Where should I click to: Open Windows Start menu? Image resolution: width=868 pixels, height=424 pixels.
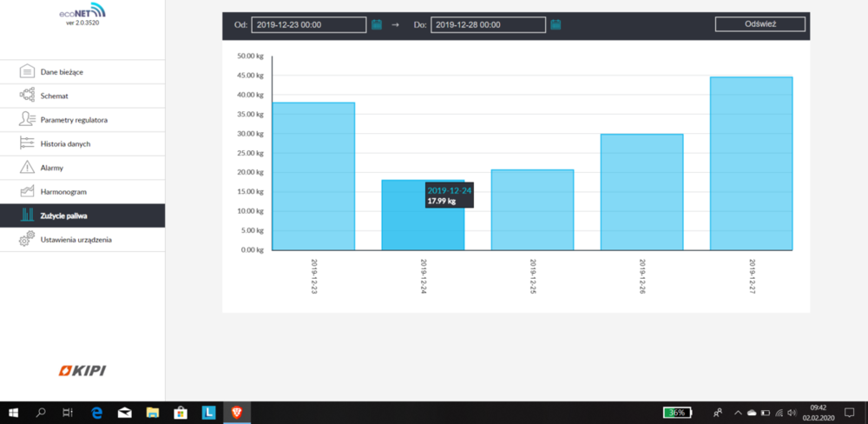13,413
